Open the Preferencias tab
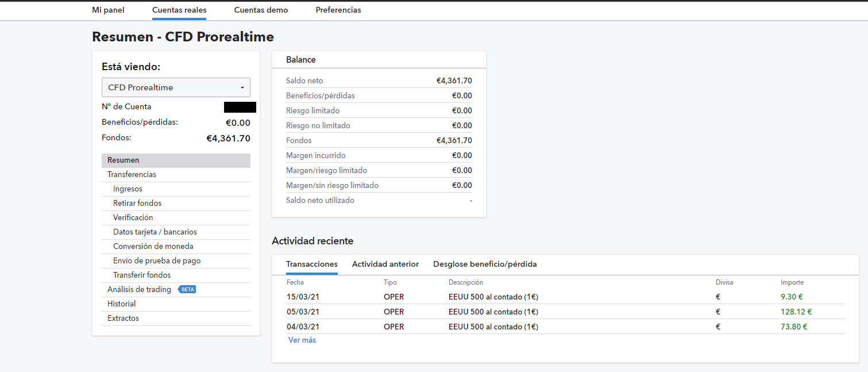Screen dimensions: 868x372 [338, 10]
